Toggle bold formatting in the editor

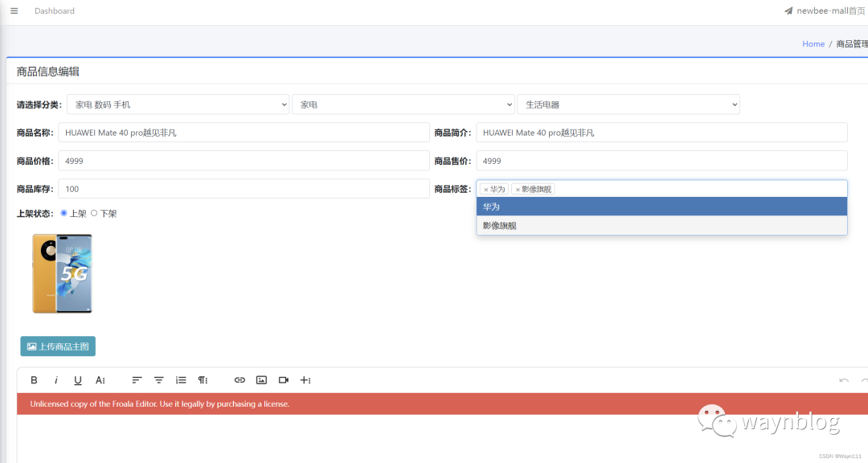point(34,380)
